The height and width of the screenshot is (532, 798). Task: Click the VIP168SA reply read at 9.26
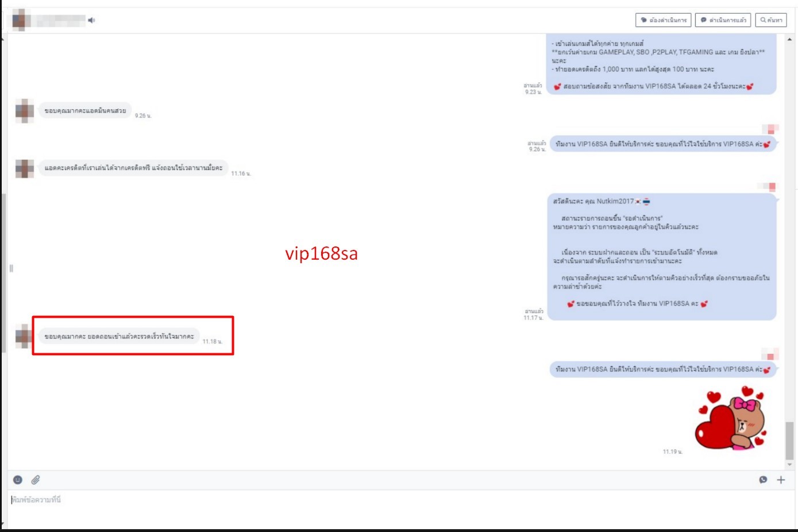[663, 144]
